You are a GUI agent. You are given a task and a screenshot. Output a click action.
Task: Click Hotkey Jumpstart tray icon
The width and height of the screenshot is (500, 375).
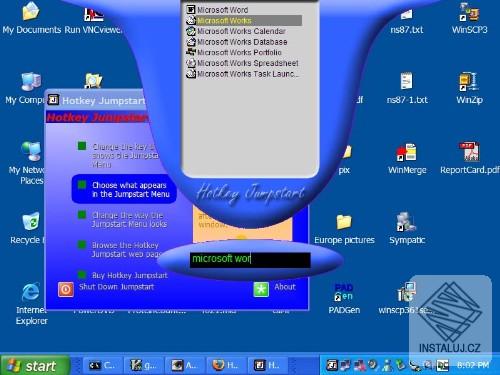point(332,365)
